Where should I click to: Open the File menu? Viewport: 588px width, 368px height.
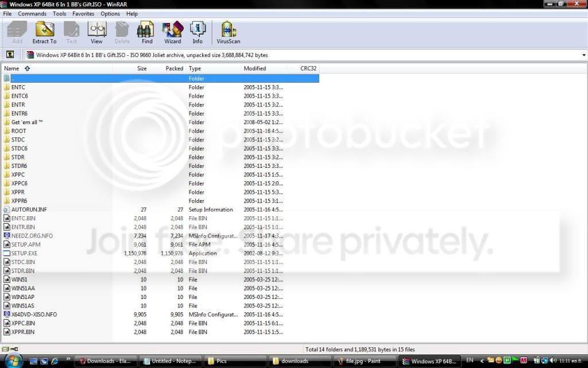7,14
